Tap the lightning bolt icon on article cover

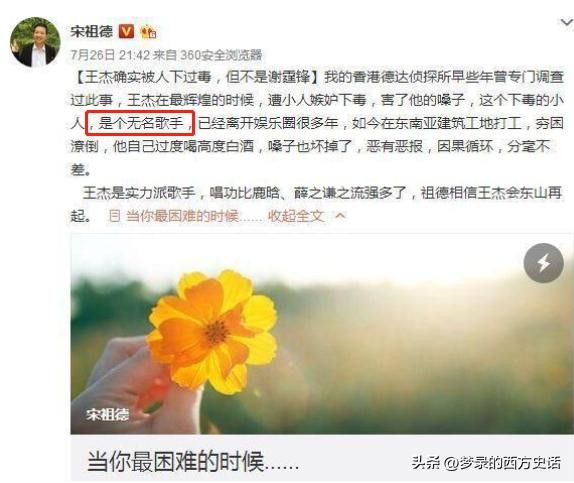(x=543, y=263)
